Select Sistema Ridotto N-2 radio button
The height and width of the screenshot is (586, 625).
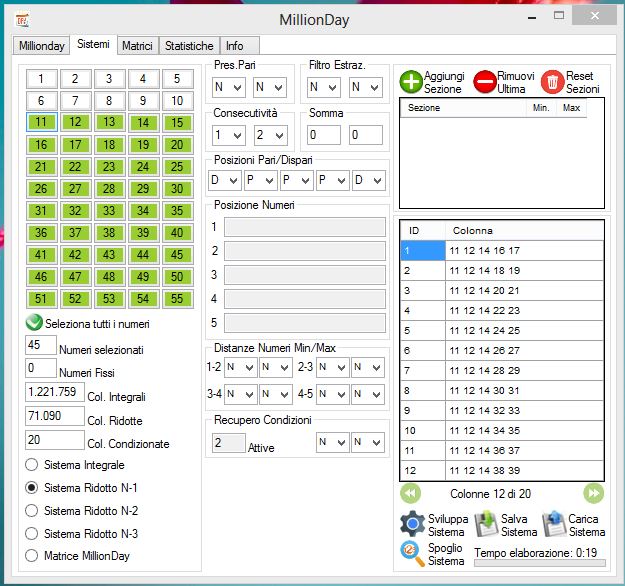(x=31, y=511)
